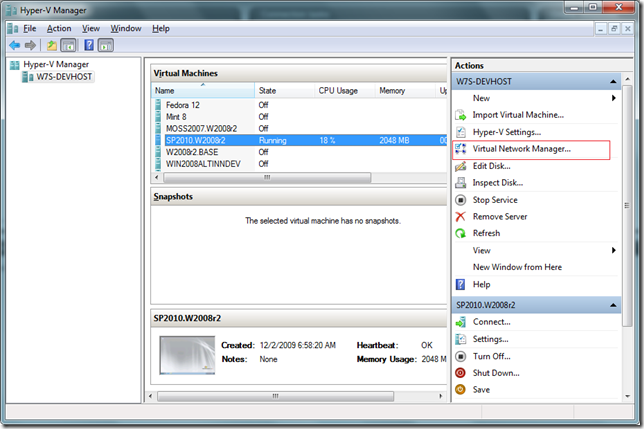The image size is (644, 429).
Task: Click the red Shut Down icon
Action: click(x=461, y=373)
